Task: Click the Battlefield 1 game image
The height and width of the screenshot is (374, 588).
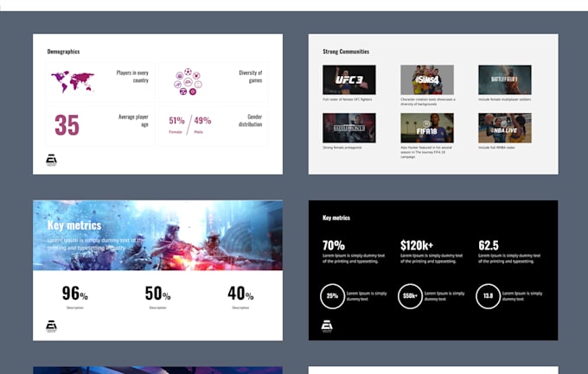Action: pos(505,79)
